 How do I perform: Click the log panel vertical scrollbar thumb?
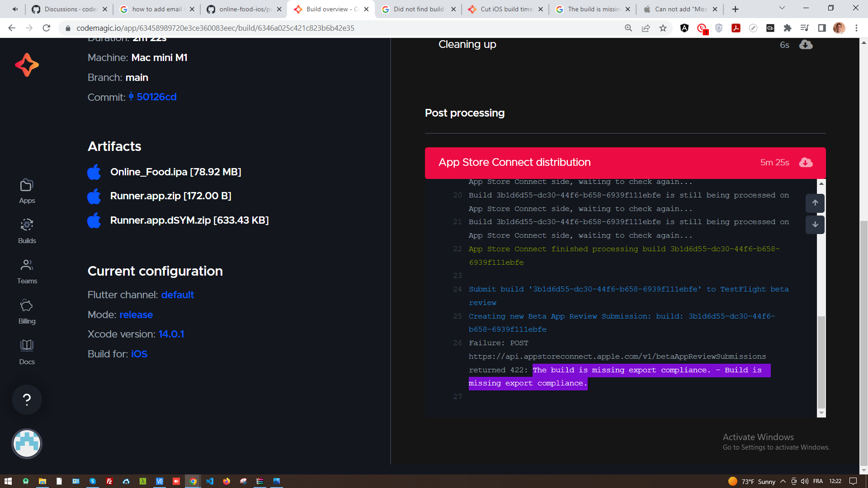821,361
